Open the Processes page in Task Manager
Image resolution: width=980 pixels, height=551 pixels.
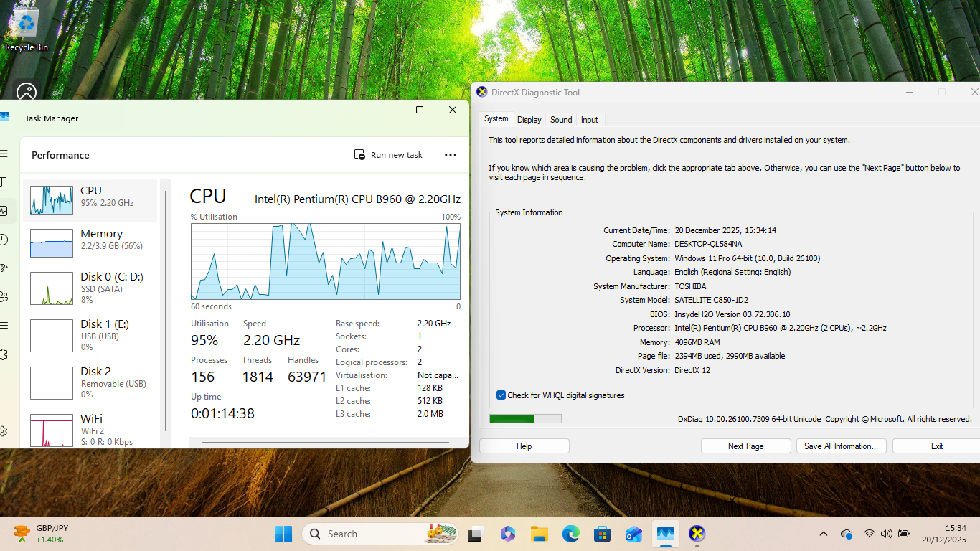tap(6, 182)
